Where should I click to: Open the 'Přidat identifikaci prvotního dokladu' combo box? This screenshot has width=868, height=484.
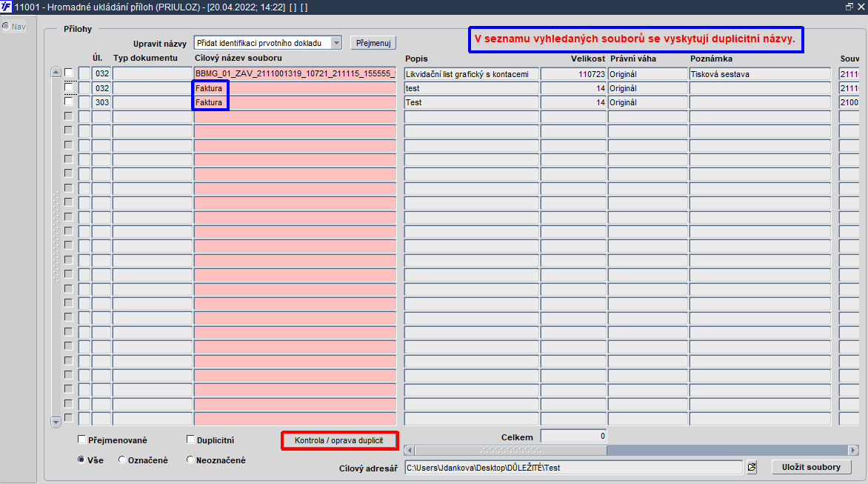(268, 43)
